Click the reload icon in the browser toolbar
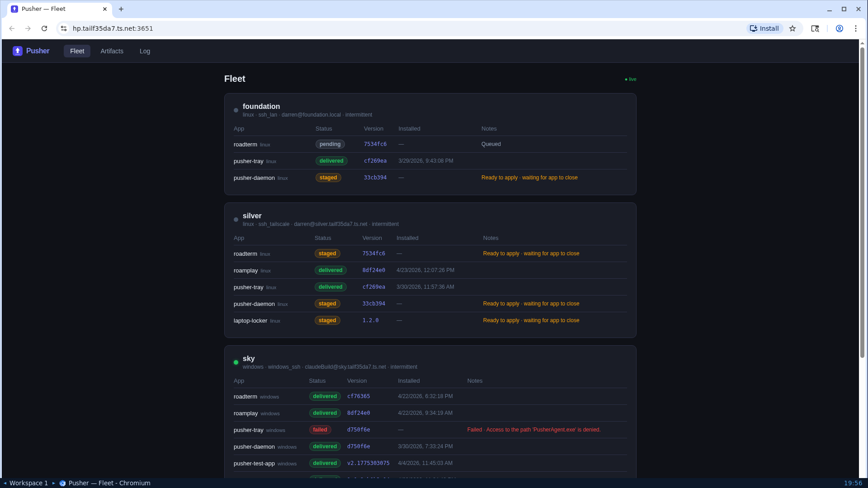This screenshot has height=488, width=868. click(44, 28)
